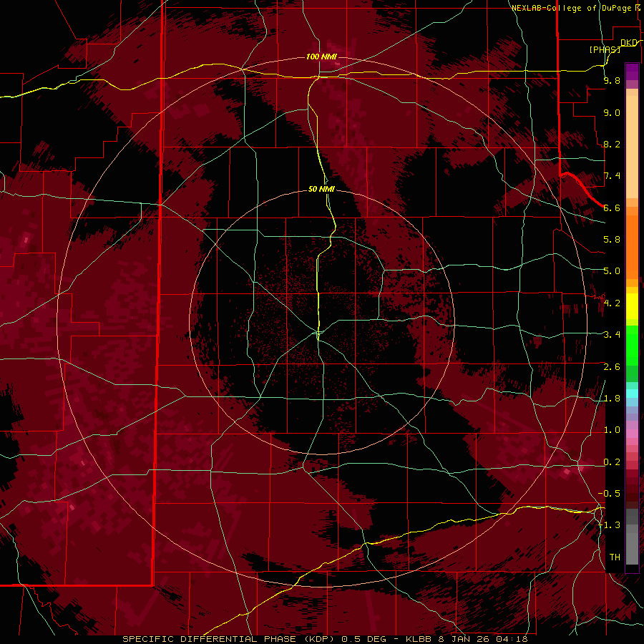This screenshot has width=644, height=644.
Task: Click the "50 NMI" range ring label
Action: pyautogui.click(x=321, y=189)
